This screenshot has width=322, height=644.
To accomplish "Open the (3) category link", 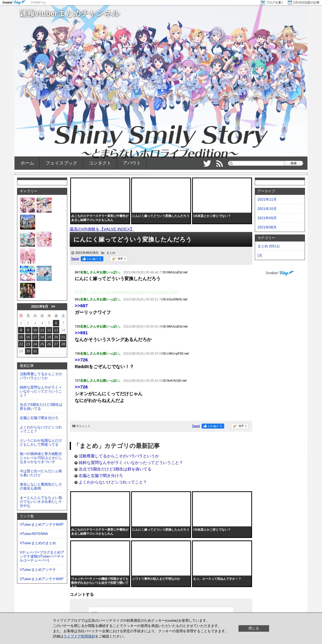I will pyautogui.click(x=260, y=255).
